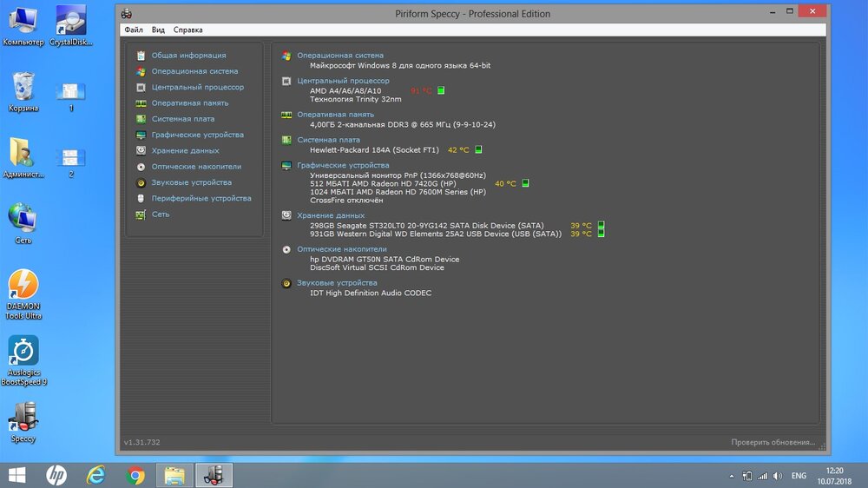The height and width of the screenshot is (488, 868).
Task: Open DAEMON Tools Ultra desktop icon
Action: pyautogui.click(x=23, y=286)
